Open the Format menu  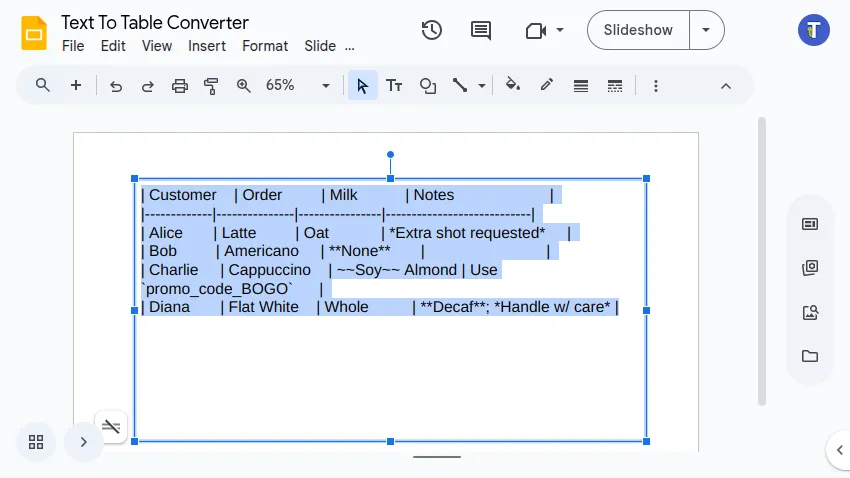265,46
